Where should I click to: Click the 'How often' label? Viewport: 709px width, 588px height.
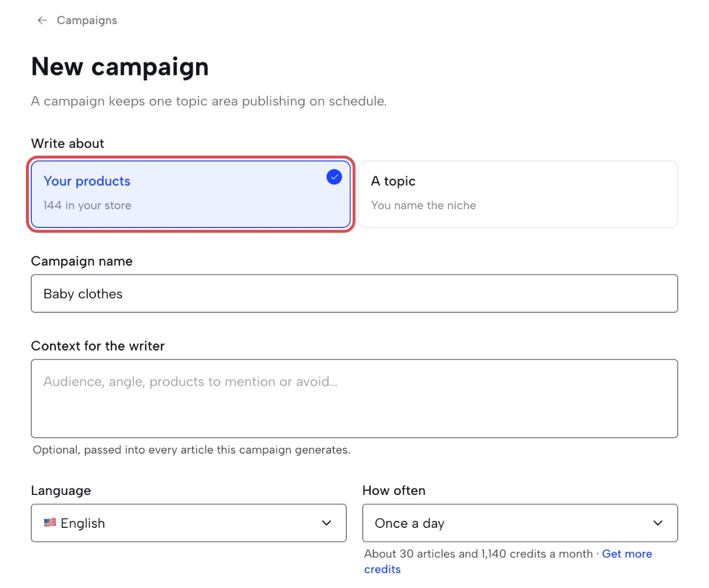394,490
